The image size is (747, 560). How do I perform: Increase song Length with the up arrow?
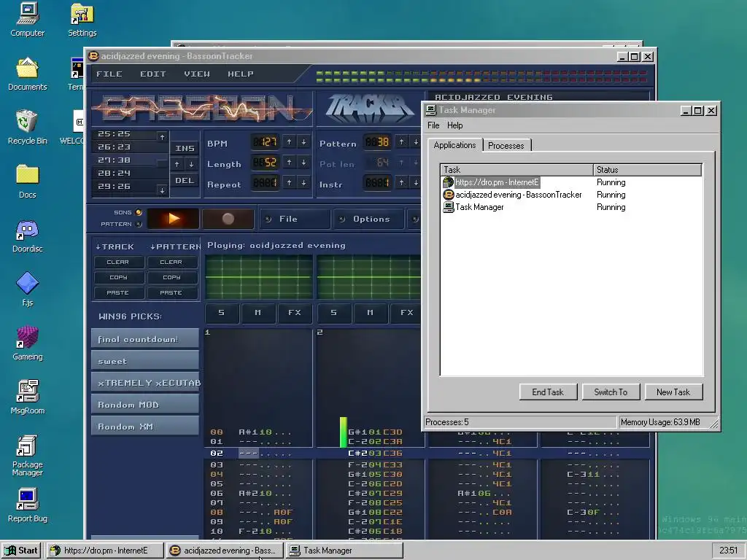click(x=289, y=163)
